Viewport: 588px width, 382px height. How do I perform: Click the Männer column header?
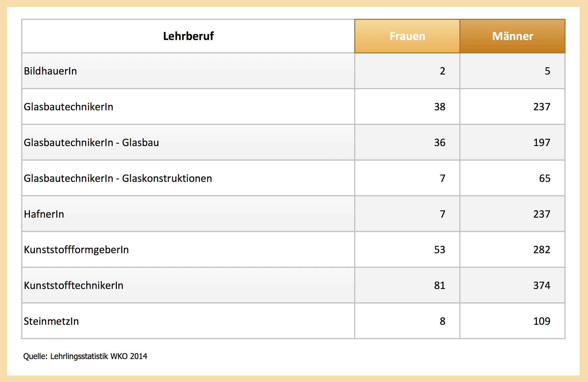click(x=512, y=36)
